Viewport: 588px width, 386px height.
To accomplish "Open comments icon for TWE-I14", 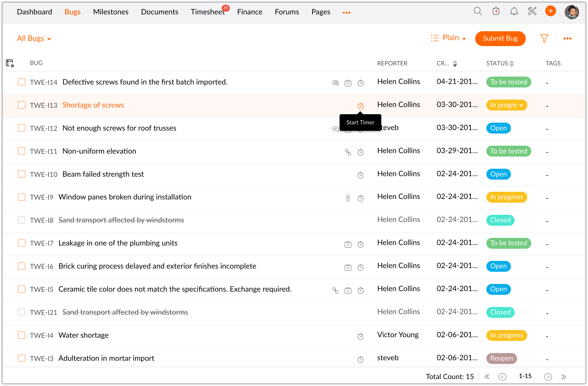I will coord(335,83).
